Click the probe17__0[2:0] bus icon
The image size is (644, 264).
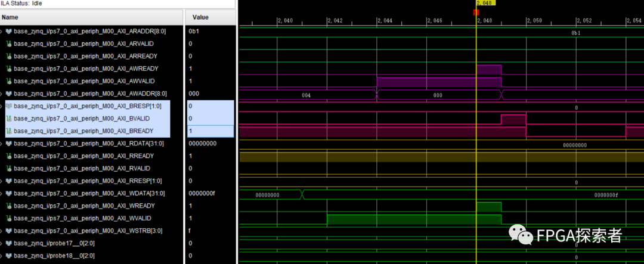point(9,243)
